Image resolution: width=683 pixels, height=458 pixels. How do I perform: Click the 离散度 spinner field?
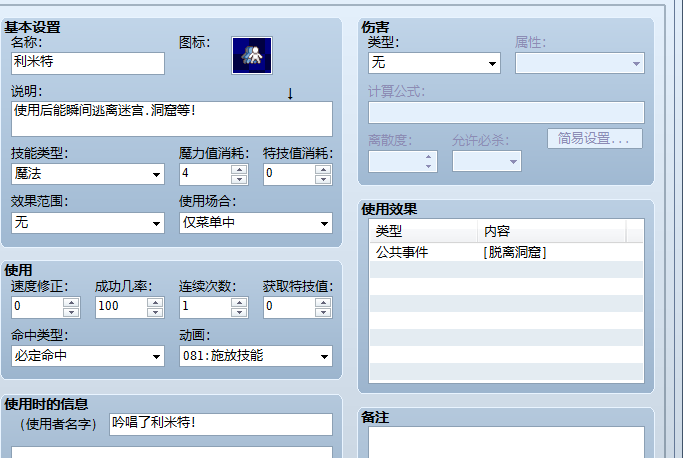(403, 161)
